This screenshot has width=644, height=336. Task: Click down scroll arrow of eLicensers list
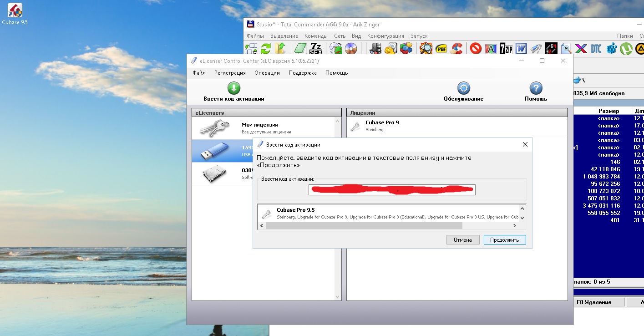click(338, 296)
